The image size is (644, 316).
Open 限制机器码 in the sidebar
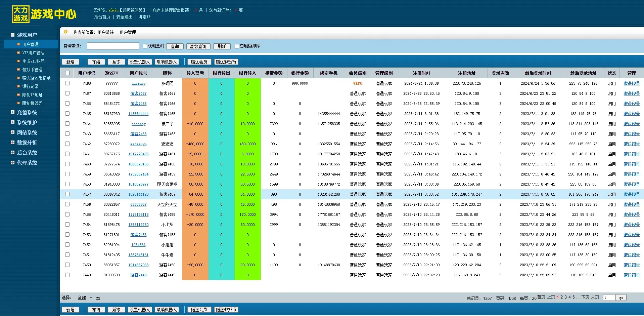point(32,103)
